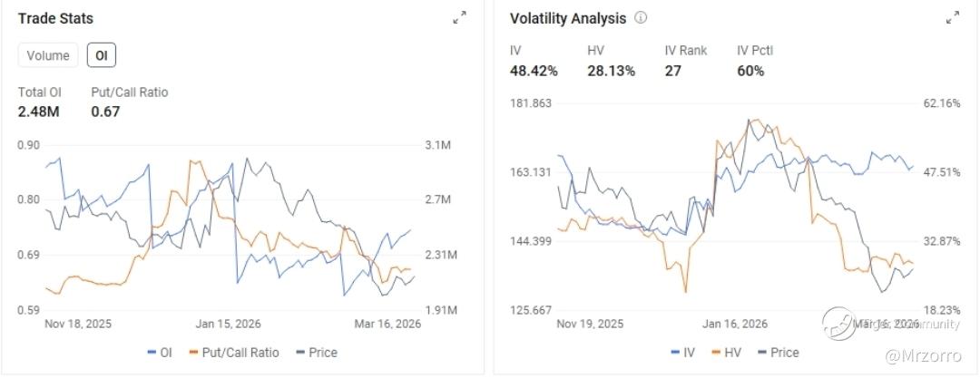The width and height of the screenshot is (980, 378).
Task: Click the Total OI 2.48M value
Action: click(x=37, y=111)
